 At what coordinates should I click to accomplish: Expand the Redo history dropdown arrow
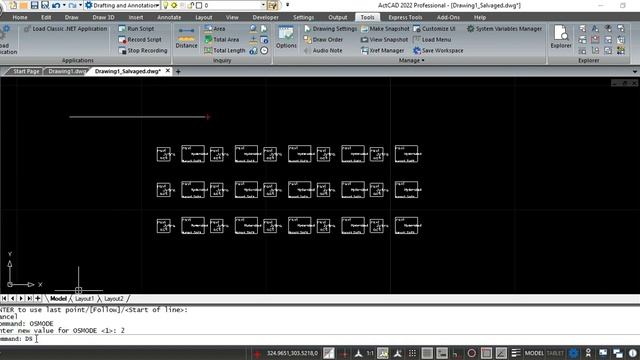(80, 5)
